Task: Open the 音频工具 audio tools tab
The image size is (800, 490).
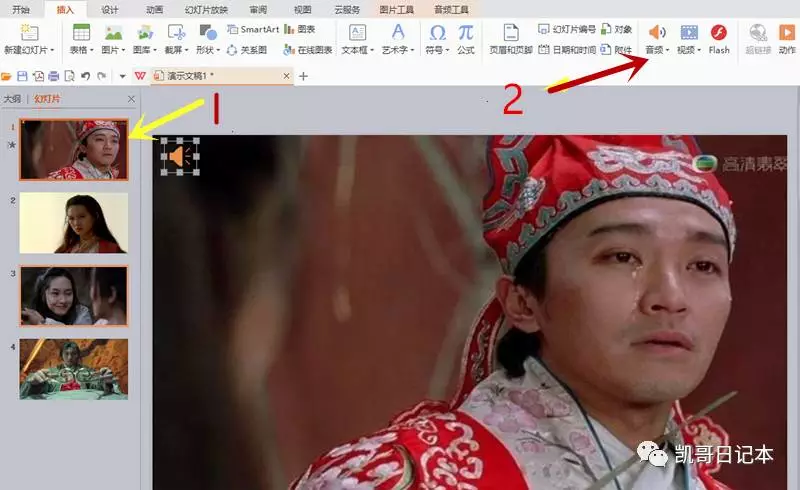Action: click(451, 9)
